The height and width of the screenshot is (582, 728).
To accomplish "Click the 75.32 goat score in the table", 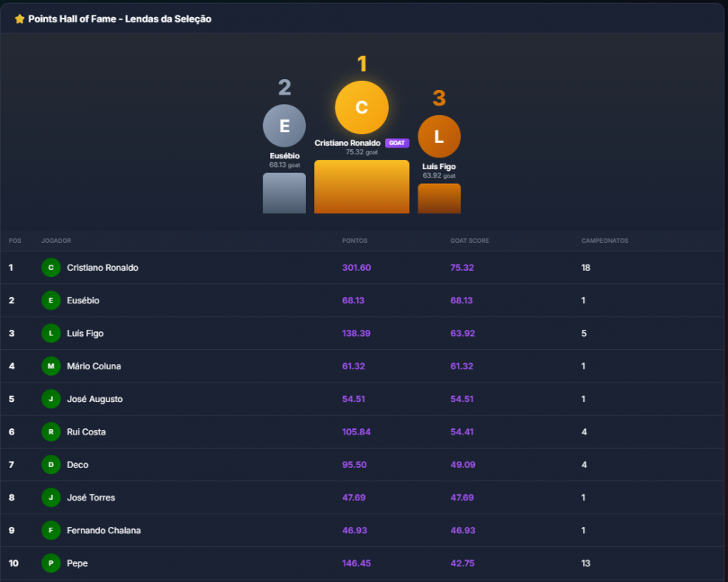I will pos(462,267).
